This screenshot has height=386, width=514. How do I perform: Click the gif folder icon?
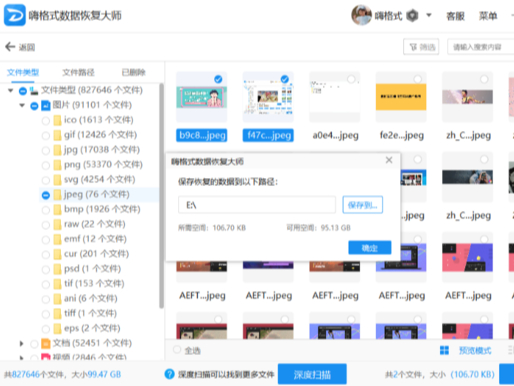[57, 135]
